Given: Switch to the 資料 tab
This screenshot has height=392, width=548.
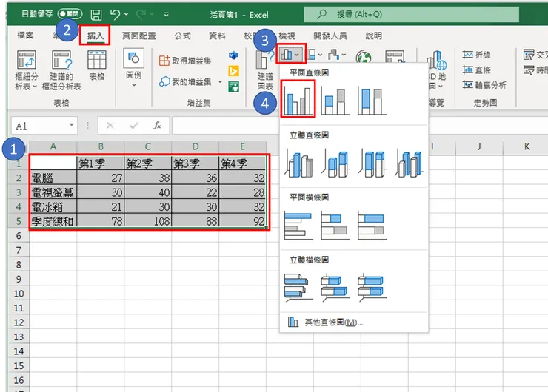Looking at the screenshot, I should 217,36.
